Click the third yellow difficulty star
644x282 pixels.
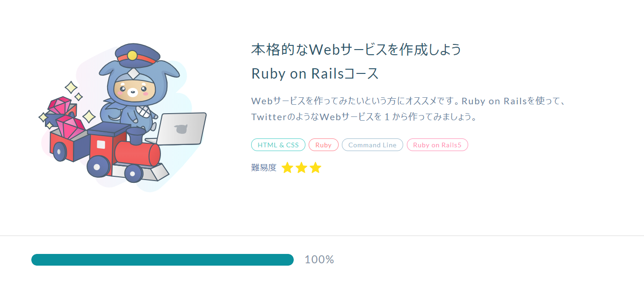[316, 167]
